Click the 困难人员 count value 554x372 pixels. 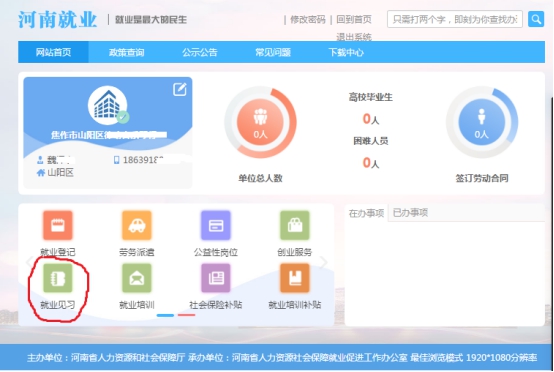371,163
